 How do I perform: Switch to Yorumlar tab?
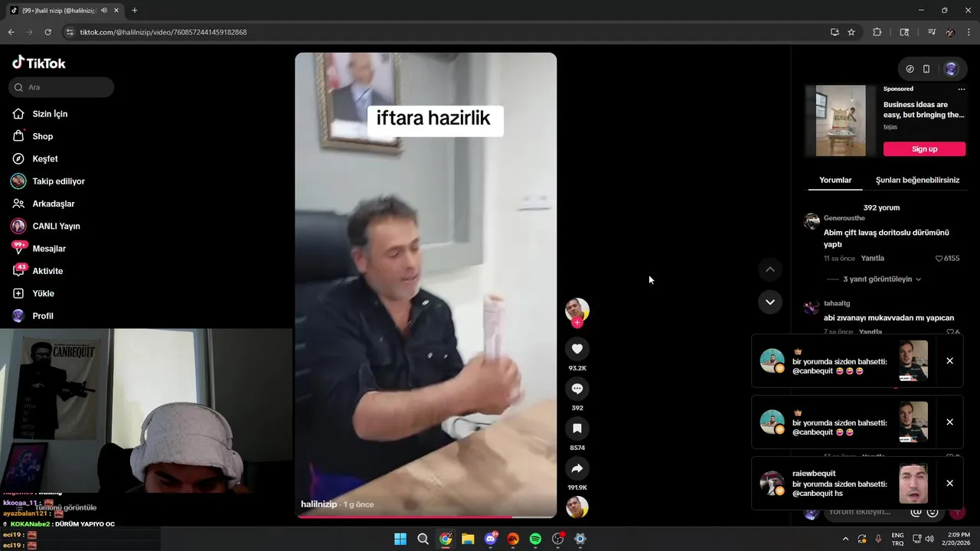(x=835, y=181)
